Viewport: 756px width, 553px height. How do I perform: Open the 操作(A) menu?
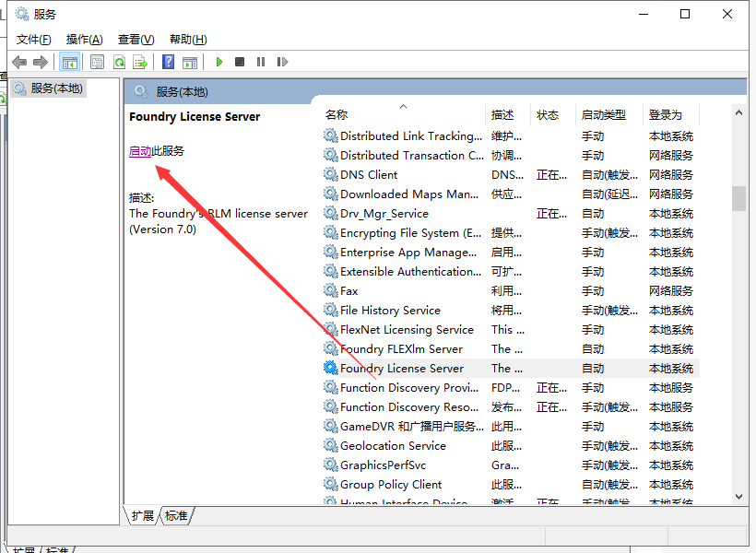(85, 39)
